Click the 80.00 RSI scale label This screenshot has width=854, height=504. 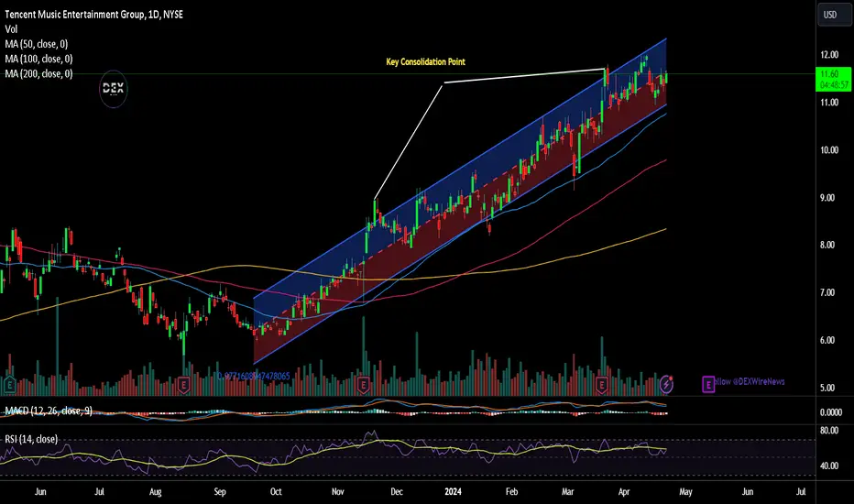pyautogui.click(x=829, y=431)
